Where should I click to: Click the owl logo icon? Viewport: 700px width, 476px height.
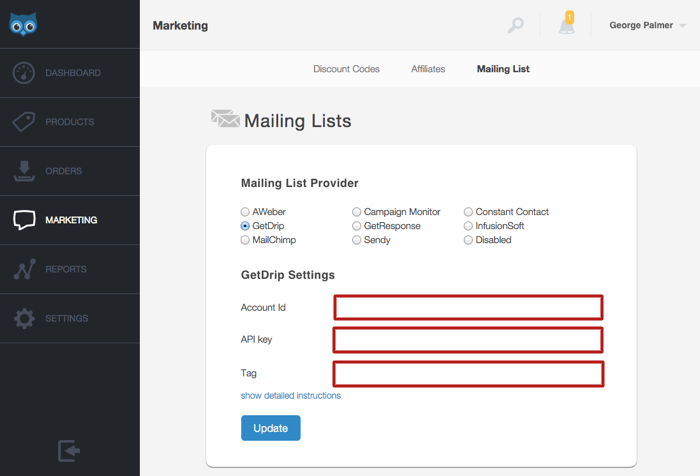pyautogui.click(x=23, y=25)
